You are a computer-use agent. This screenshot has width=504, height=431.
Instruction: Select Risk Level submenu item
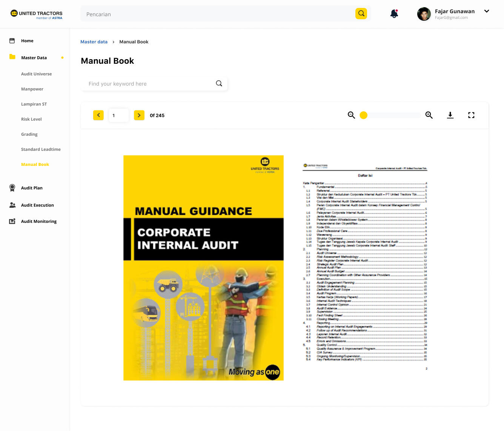pyautogui.click(x=31, y=119)
